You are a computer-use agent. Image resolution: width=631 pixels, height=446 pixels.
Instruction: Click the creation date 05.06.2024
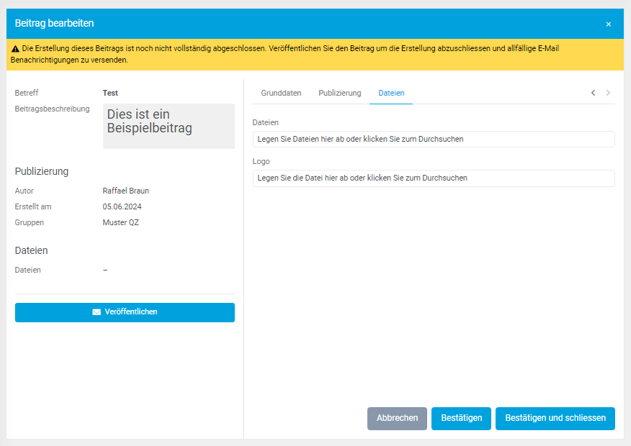(122, 206)
